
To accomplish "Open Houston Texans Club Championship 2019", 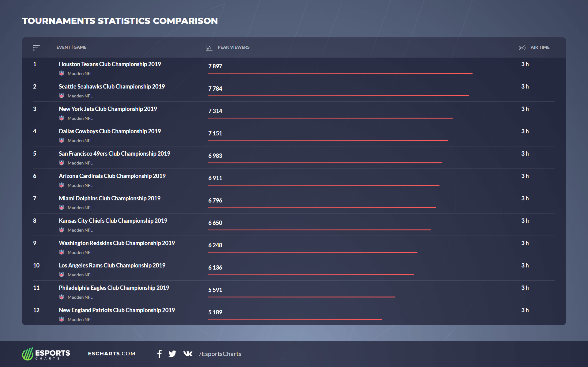I will pyautogui.click(x=110, y=64).
